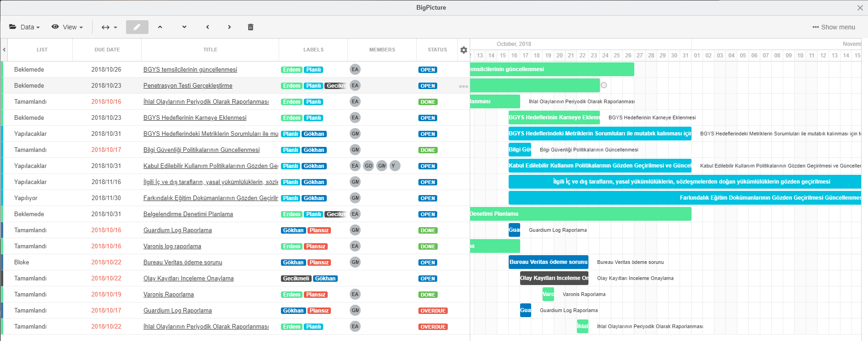Click the outdent left arrow icon
Viewport: 868px width, 341px height.
(208, 27)
